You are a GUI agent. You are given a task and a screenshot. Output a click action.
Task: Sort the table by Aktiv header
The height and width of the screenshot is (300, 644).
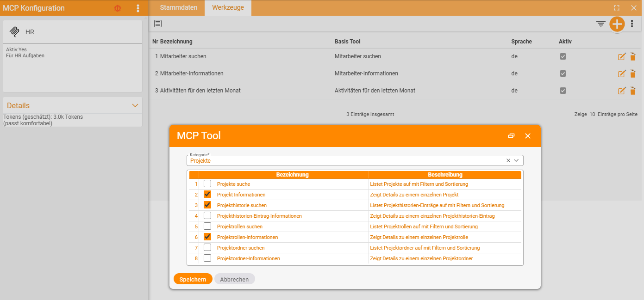pyautogui.click(x=565, y=42)
